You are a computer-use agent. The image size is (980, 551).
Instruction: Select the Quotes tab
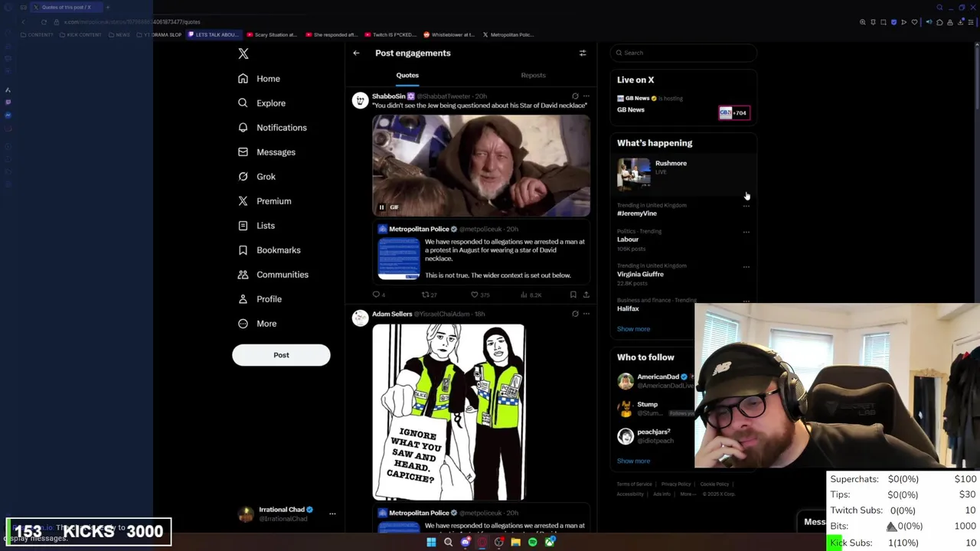click(x=407, y=75)
